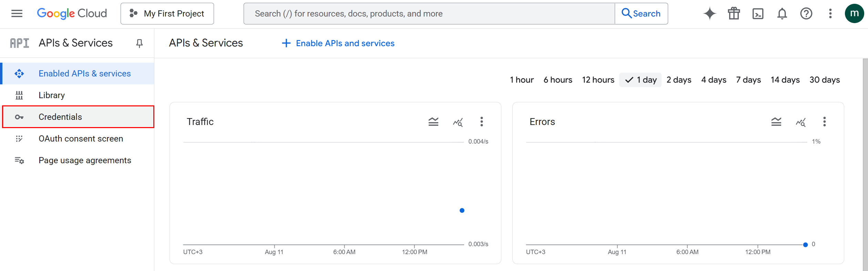Viewport: 868px width, 271px height.
Task: Click the 1% Errors axis label
Action: point(816,142)
